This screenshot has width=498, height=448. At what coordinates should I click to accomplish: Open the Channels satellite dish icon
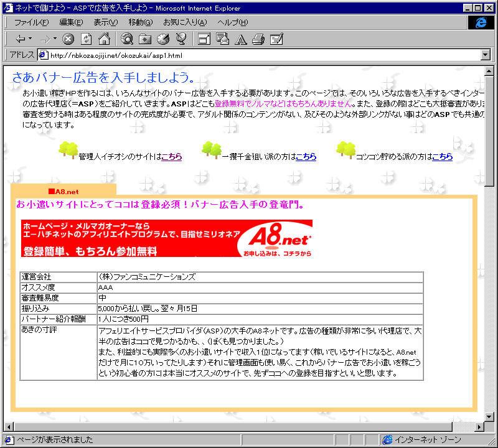pyautogui.click(x=181, y=39)
